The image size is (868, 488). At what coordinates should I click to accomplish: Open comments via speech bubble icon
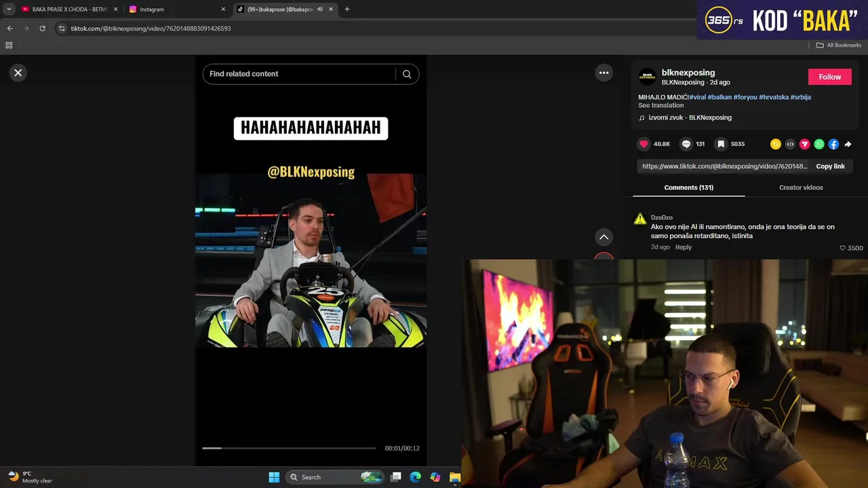coord(686,144)
